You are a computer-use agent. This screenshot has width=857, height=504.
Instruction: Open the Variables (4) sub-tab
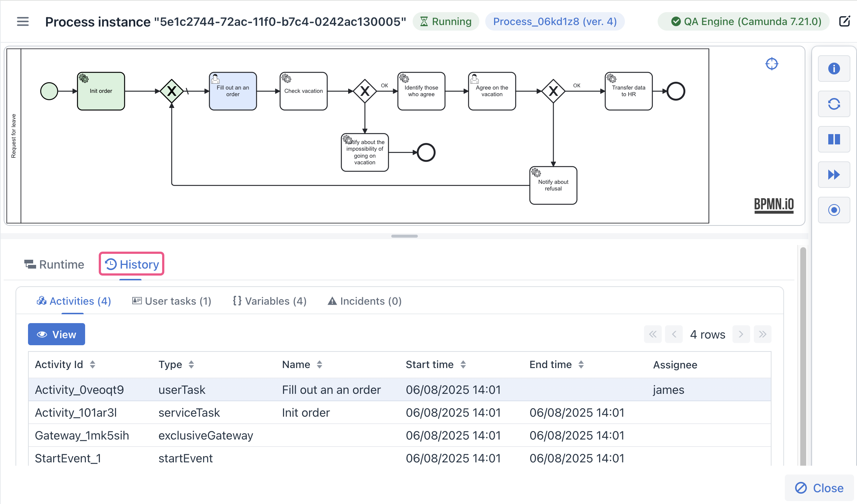pyautogui.click(x=270, y=301)
